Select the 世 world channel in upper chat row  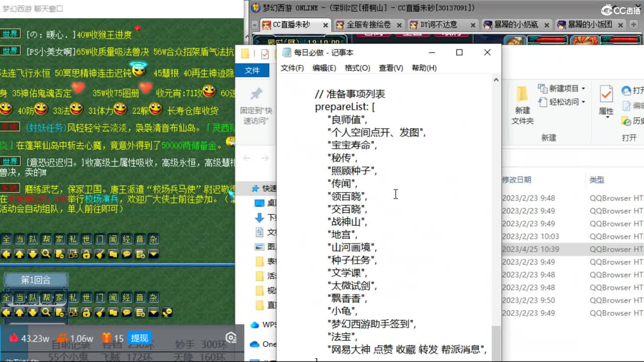pyautogui.click(x=87, y=240)
